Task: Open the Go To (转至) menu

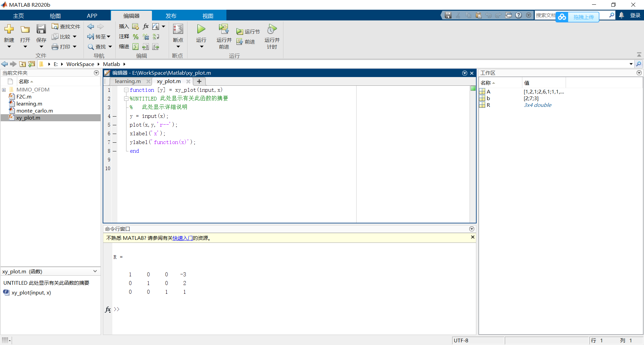Action: [x=99, y=37]
